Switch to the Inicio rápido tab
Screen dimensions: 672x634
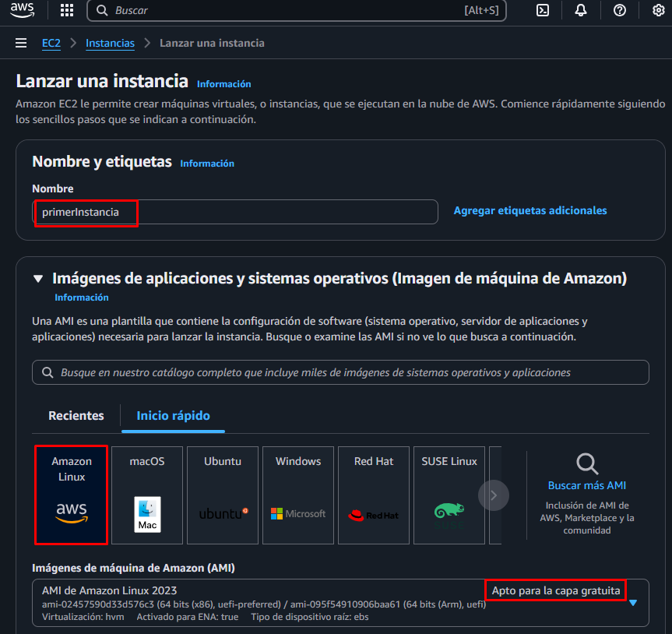pos(173,415)
